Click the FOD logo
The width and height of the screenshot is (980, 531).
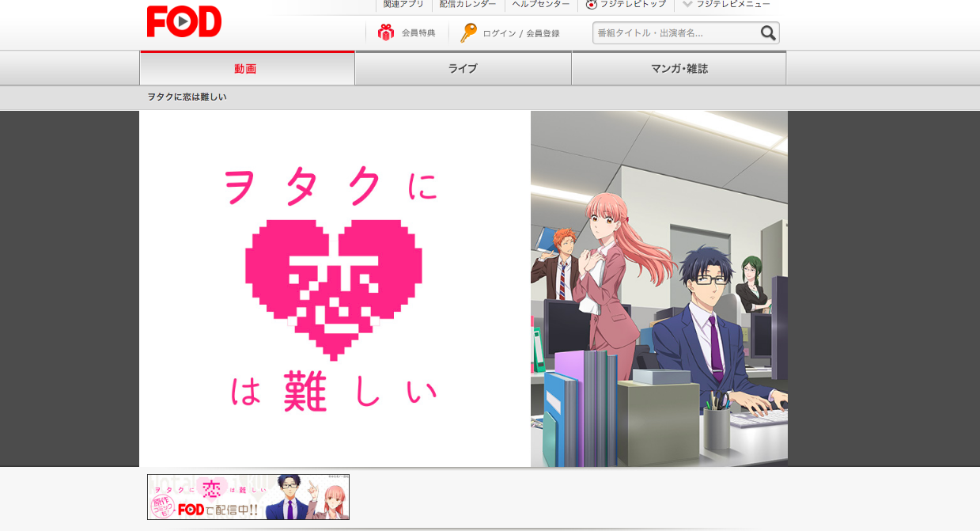[184, 21]
